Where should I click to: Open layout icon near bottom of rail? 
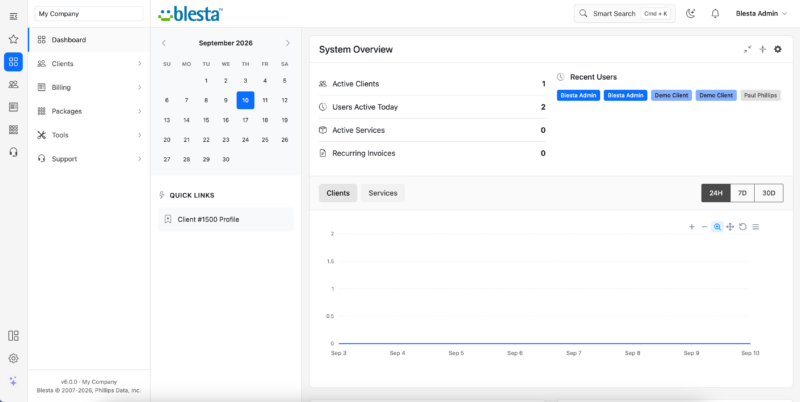tap(13, 336)
